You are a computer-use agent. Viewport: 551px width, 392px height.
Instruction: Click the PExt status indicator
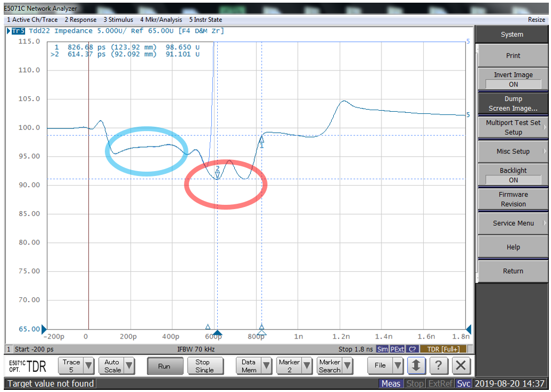click(x=397, y=349)
